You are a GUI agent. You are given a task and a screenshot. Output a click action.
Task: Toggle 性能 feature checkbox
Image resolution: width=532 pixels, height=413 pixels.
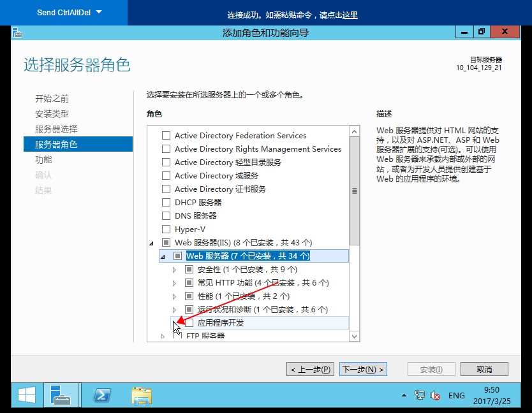189,296
